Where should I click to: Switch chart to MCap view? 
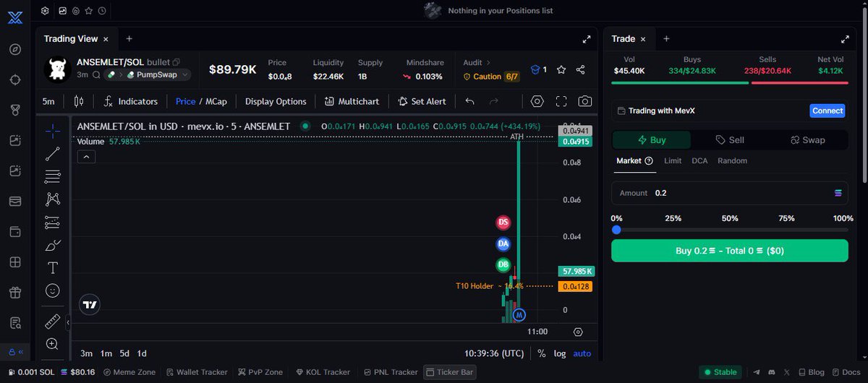pos(216,101)
